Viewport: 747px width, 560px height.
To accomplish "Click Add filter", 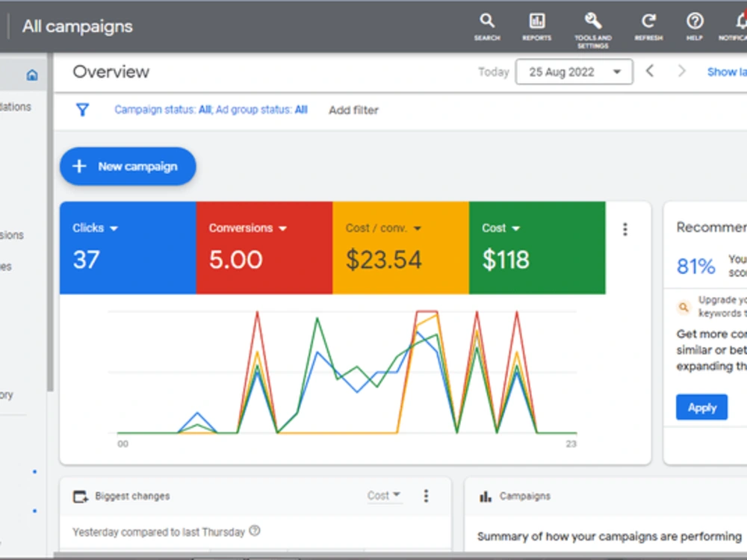I will coord(353,110).
